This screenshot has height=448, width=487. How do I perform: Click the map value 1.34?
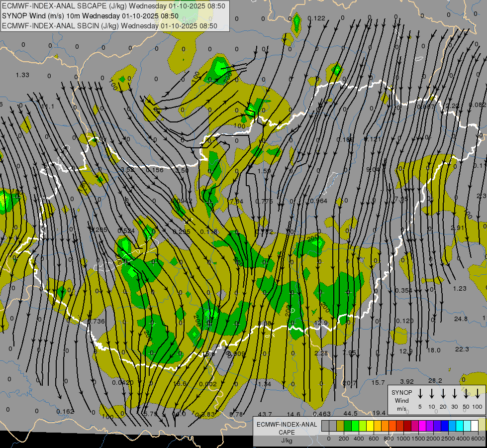[x=265, y=384]
